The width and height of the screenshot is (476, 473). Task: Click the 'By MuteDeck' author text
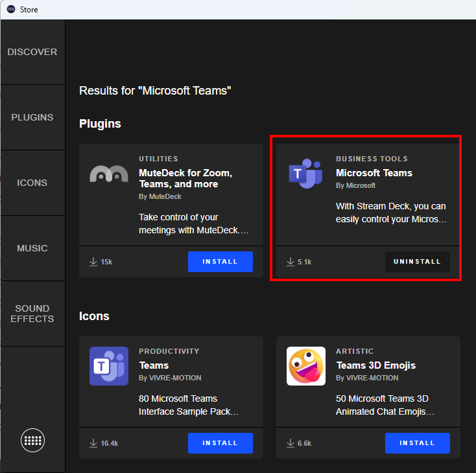[x=160, y=196]
